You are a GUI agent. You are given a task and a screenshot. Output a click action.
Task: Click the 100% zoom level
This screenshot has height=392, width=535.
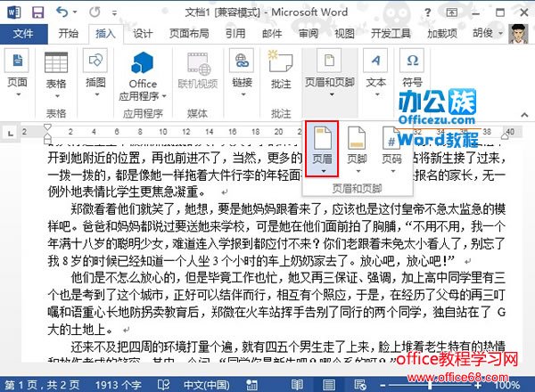(507, 385)
